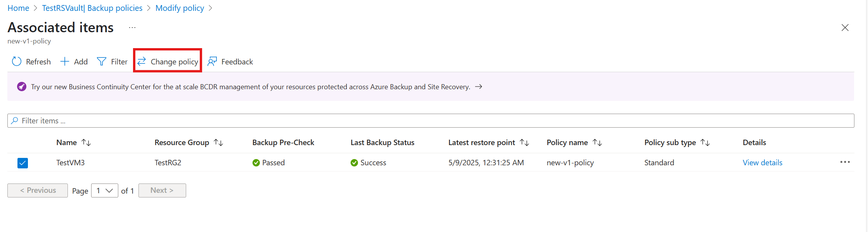Screen dimensions: 868x232
Task: Add a new item with plus icon
Action: 64,62
